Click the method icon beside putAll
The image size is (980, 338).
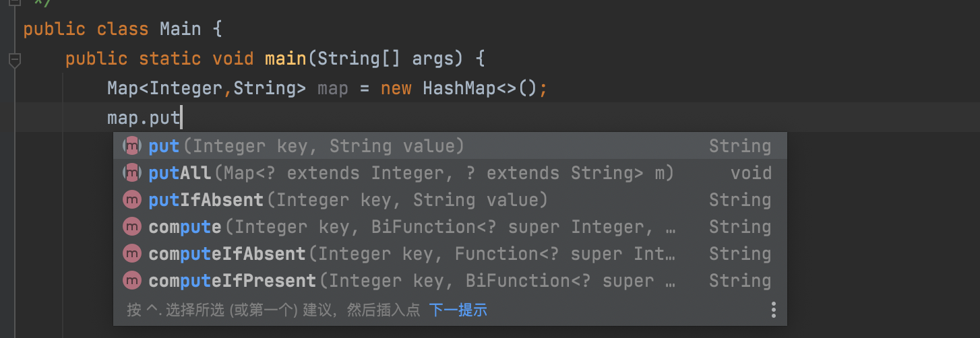131,173
